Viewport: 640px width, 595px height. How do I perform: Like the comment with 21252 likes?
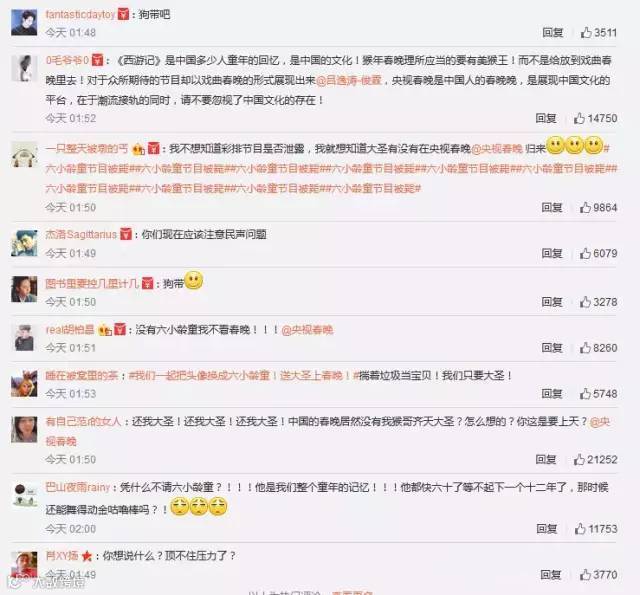click(579, 460)
